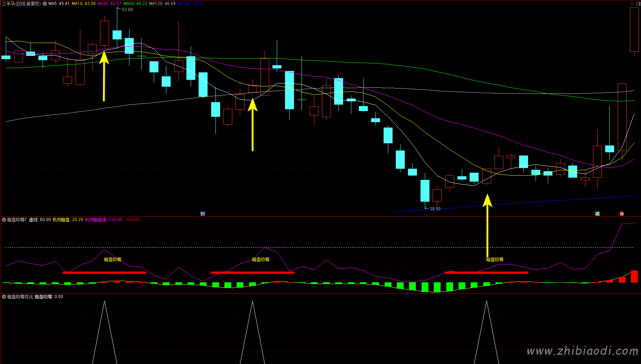The height and width of the screenshot is (364, 641).
Task: Expand the 暗盘吸筹优化 indicator dropdown arrow
Action: pos(4,297)
